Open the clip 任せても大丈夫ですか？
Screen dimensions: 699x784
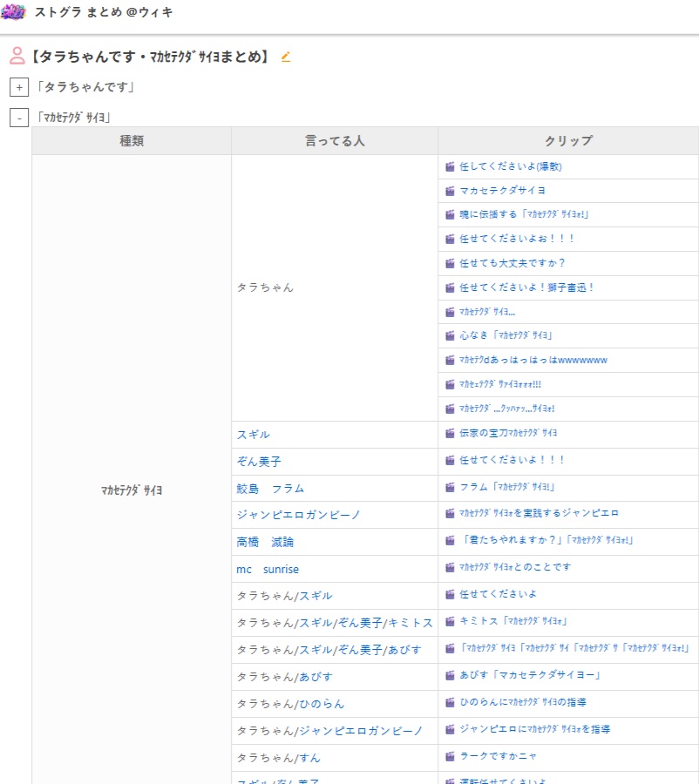[512, 263]
